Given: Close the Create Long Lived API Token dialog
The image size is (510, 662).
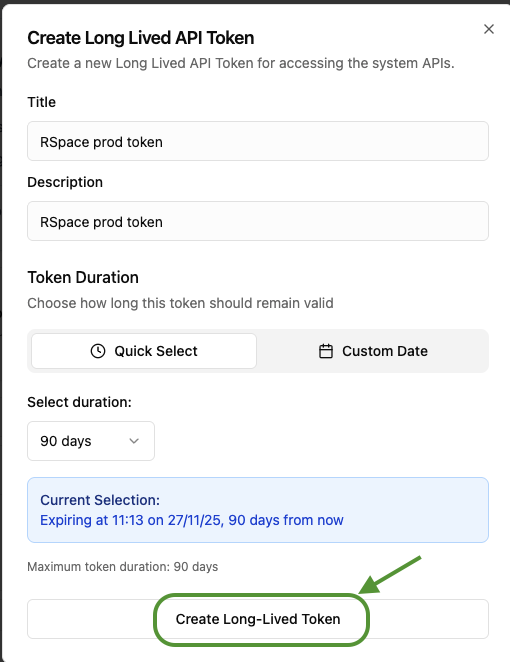Looking at the screenshot, I should pos(488,29).
